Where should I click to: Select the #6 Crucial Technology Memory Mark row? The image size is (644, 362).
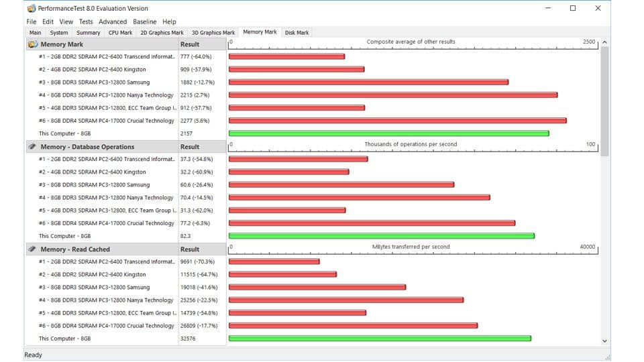[107, 121]
